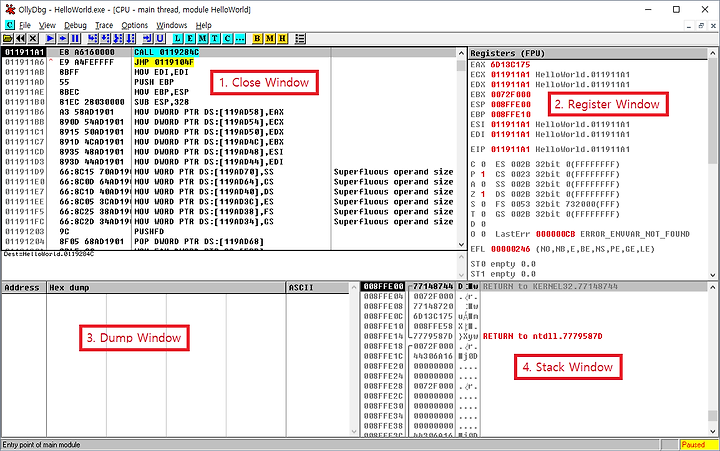Image resolution: width=720 pixels, height=451 pixels.
Task: Select the LastErr value 000000CB
Action: coord(555,234)
